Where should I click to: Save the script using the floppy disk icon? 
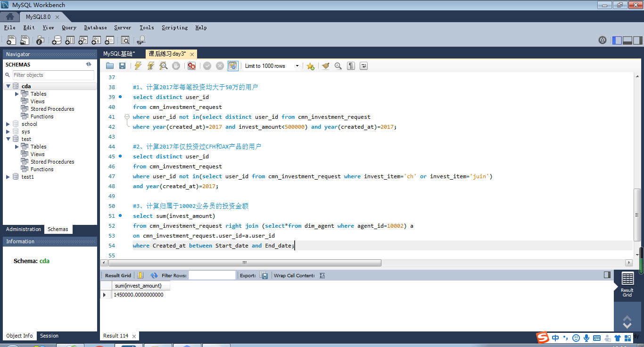(x=122, y=66)
